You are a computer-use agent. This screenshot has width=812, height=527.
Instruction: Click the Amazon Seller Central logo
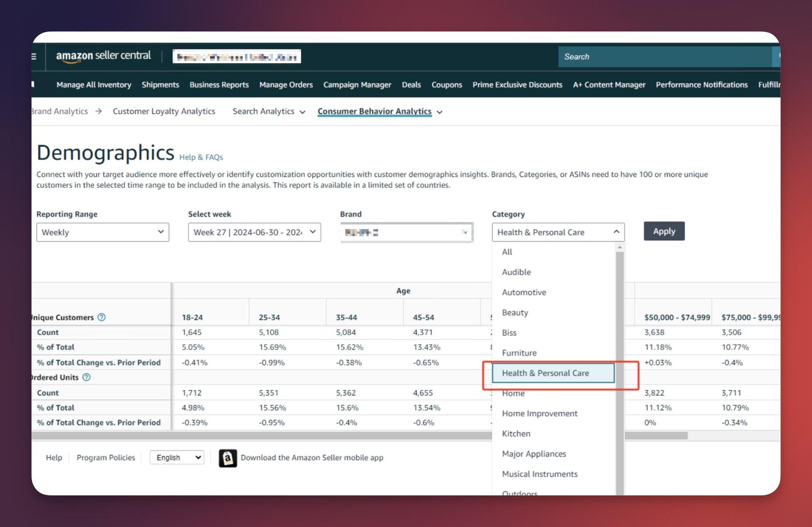103,56
